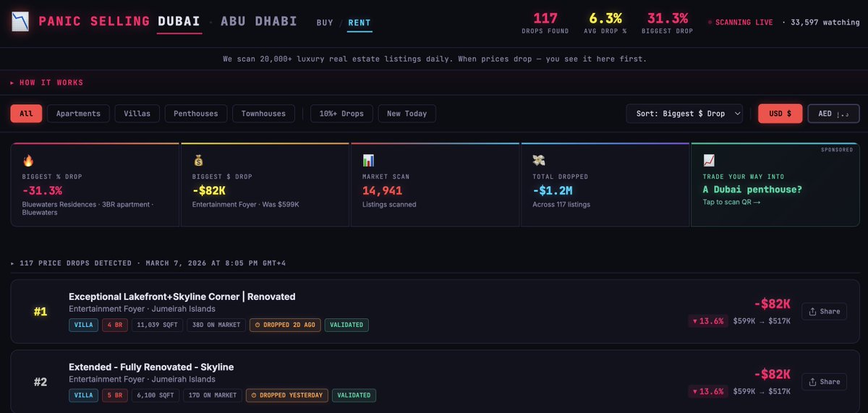Select the Dubai city tab

point(179,22)
